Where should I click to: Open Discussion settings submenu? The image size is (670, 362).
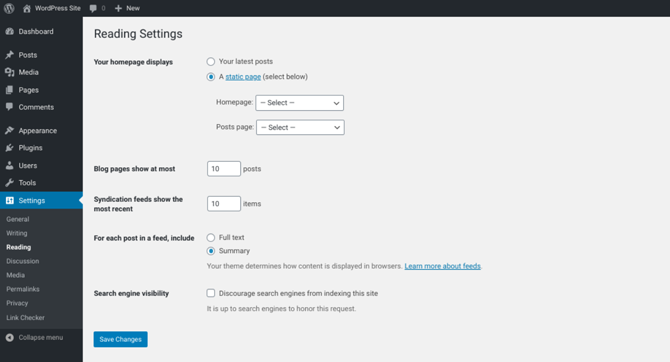click(x=23, y=261)
